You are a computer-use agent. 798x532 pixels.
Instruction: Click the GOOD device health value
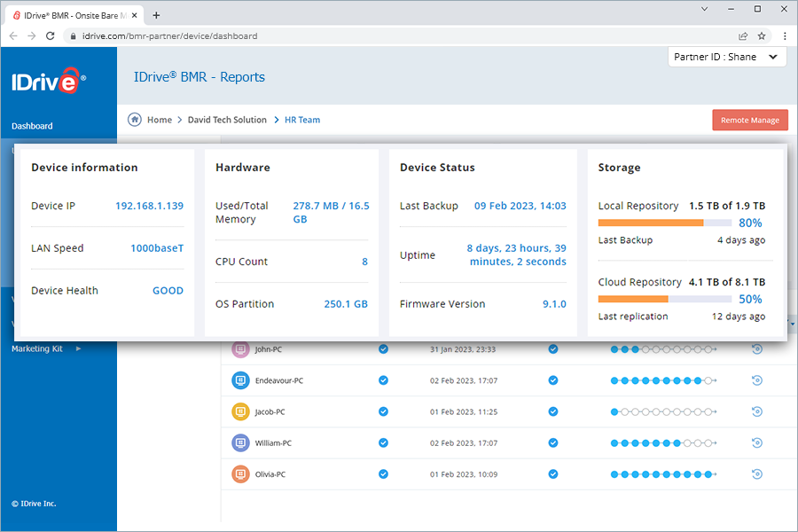click(168, 291)
